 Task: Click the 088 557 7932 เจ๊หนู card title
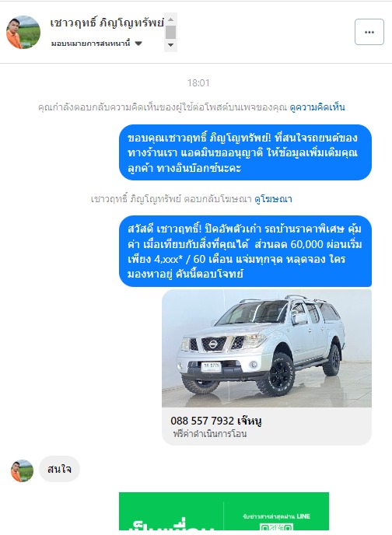[216, 421]
